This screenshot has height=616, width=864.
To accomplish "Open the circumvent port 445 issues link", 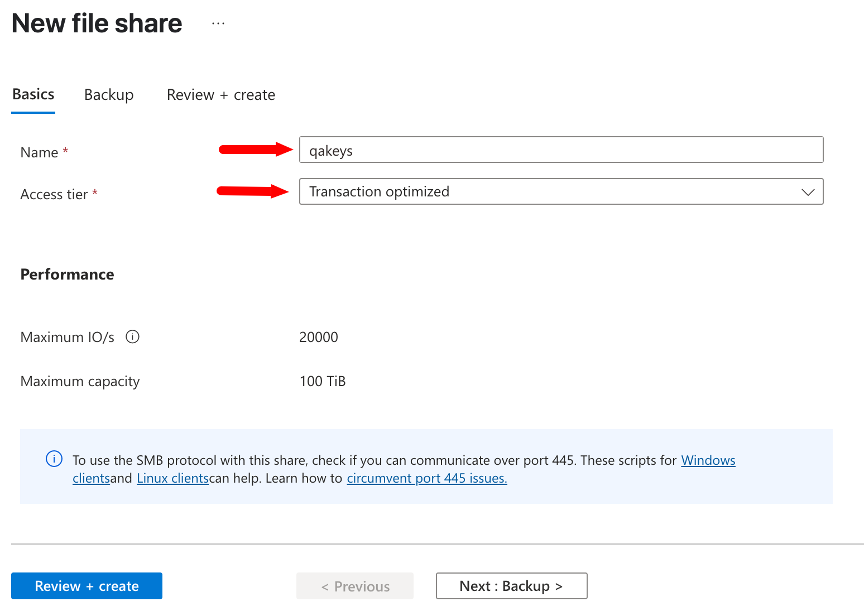I will 426,478.
